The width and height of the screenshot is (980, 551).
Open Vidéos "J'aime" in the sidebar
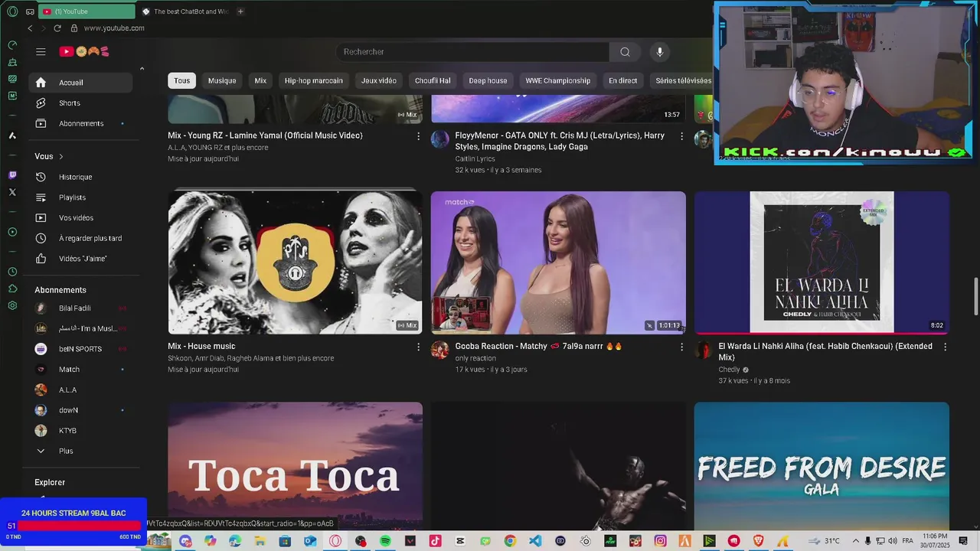pyautogui.click(x=80, y=259)
